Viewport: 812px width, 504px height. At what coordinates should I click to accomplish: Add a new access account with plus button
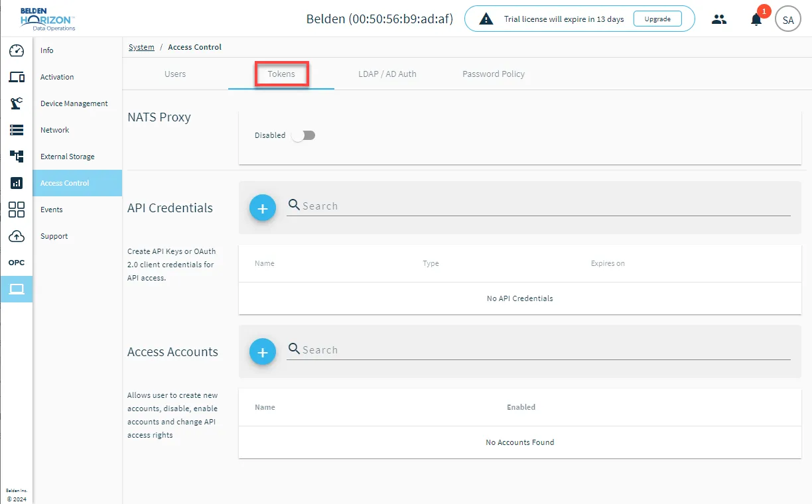[x=263, y=352]
